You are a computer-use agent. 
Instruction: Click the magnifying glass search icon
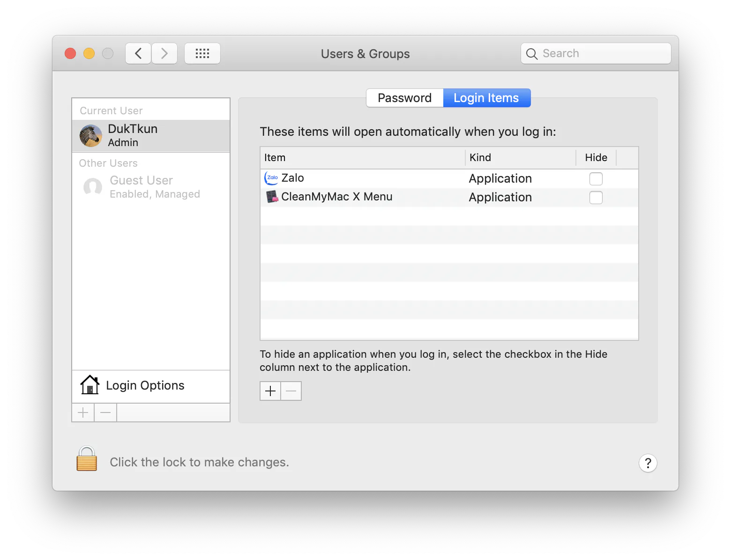click(531, 54)
